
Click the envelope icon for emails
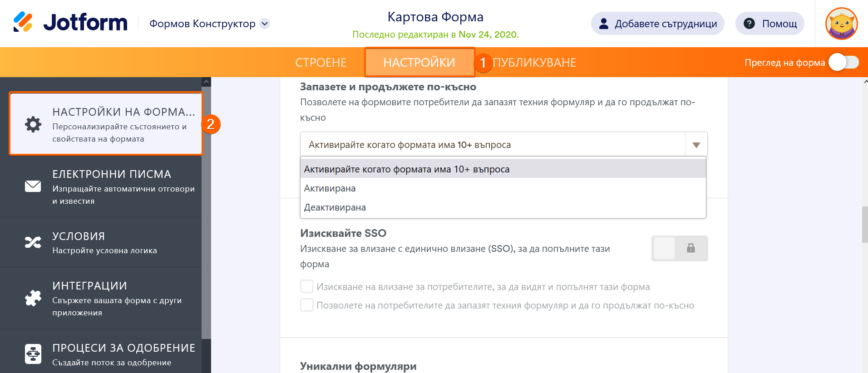pyautogui.click(x=33, y=186)
